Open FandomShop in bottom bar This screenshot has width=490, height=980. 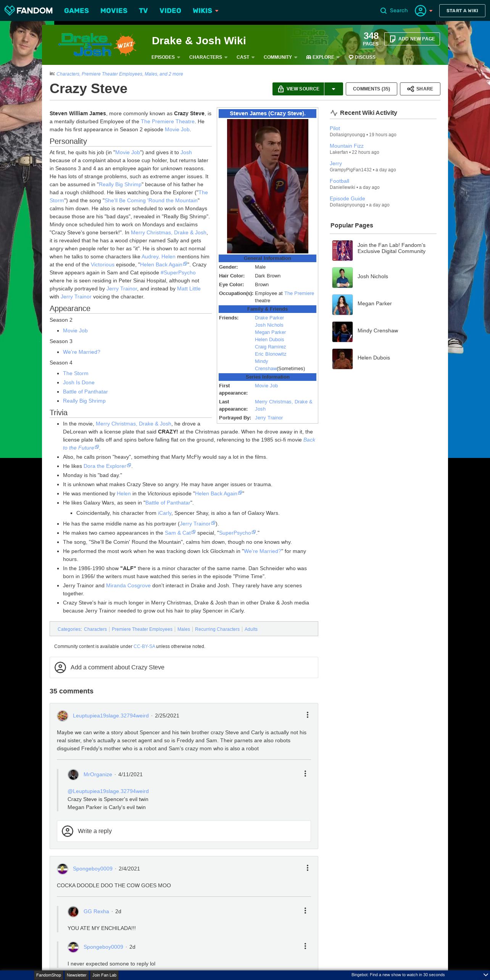(48, 975)
